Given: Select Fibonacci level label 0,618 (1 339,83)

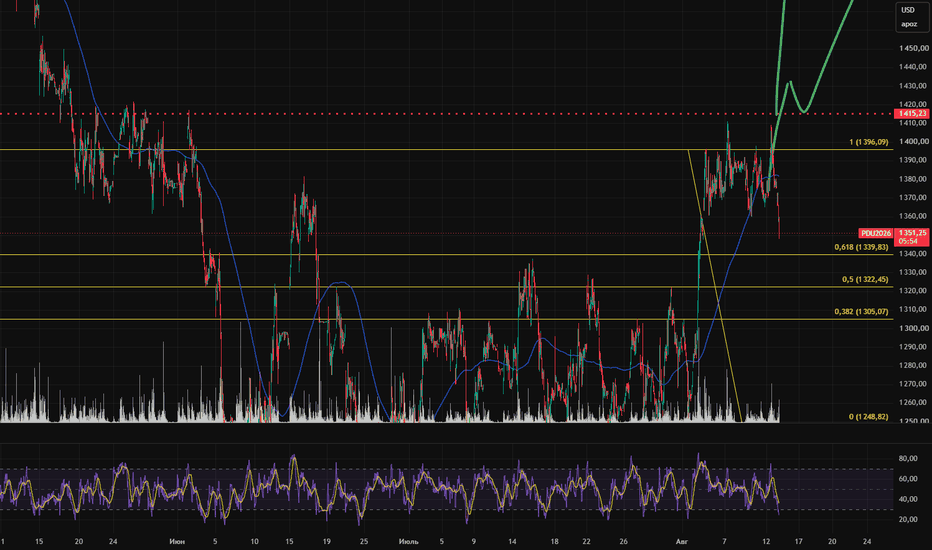Looking at the screenshot, I should (x=861, y=247).
